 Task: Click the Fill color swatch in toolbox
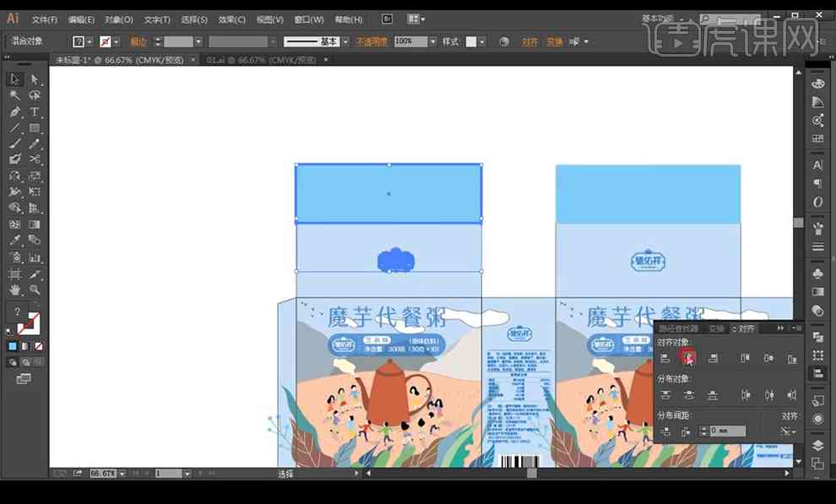[x=17, y=312]
